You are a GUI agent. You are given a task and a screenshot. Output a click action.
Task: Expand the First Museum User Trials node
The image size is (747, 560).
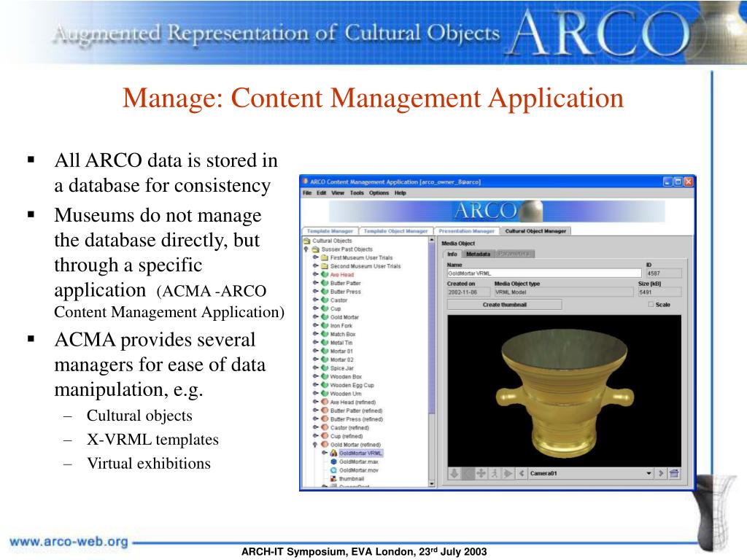(315, 257)
